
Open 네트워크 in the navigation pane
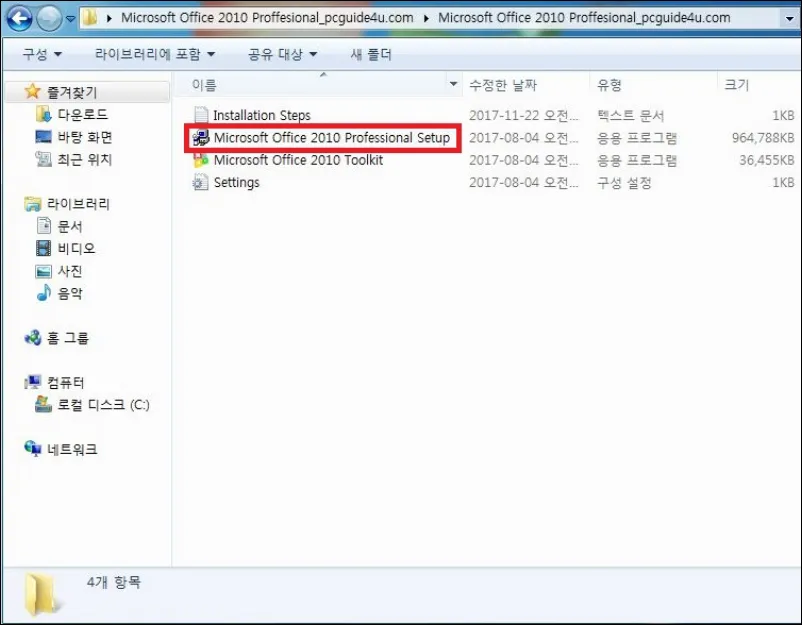(x=72, y=450)
